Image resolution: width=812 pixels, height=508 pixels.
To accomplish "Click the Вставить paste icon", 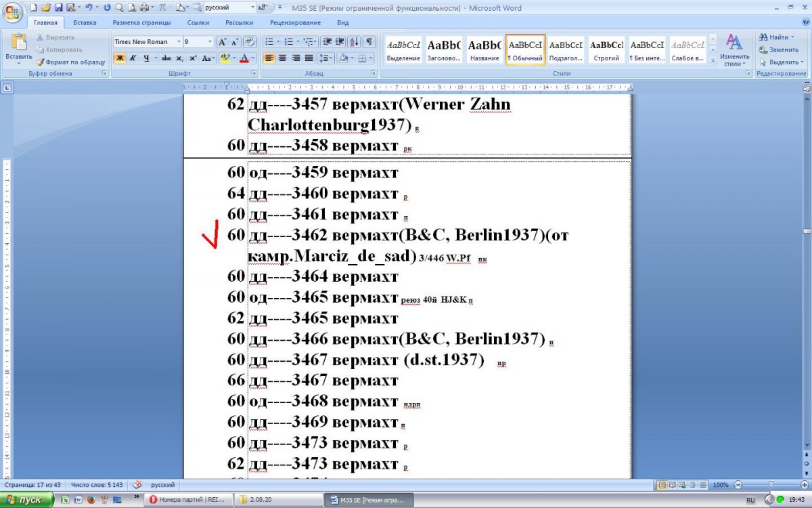I will point(18,42).
